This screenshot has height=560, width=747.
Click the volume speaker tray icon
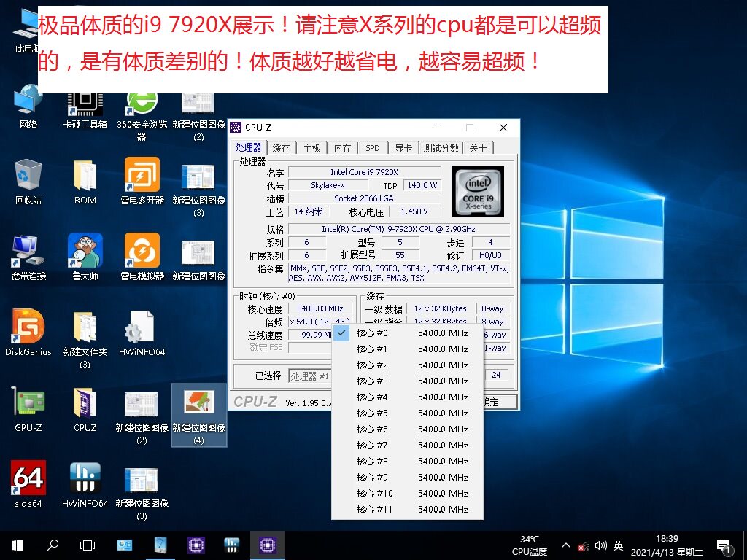601,545
